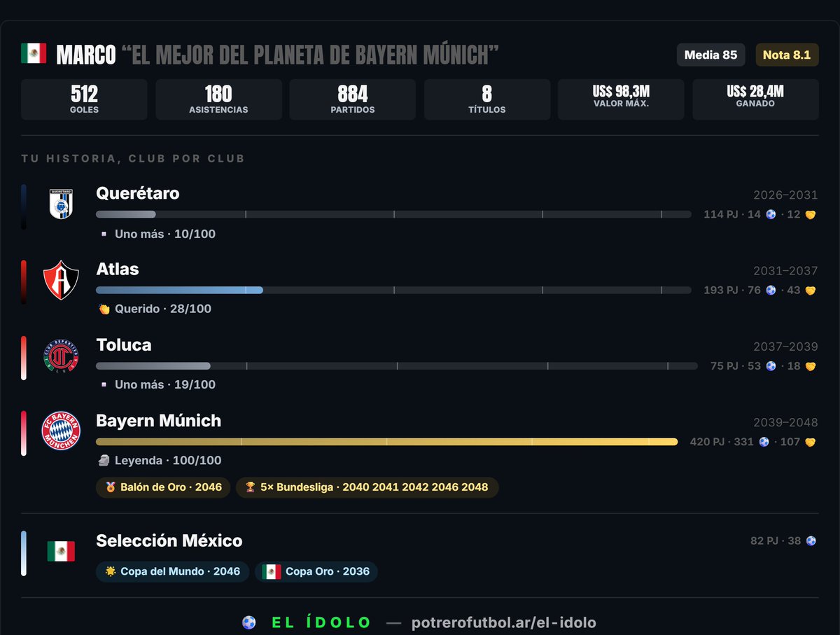Click the statue icon next to Leyenda
This screenshot has width=840, height=635.
[104, 460]
